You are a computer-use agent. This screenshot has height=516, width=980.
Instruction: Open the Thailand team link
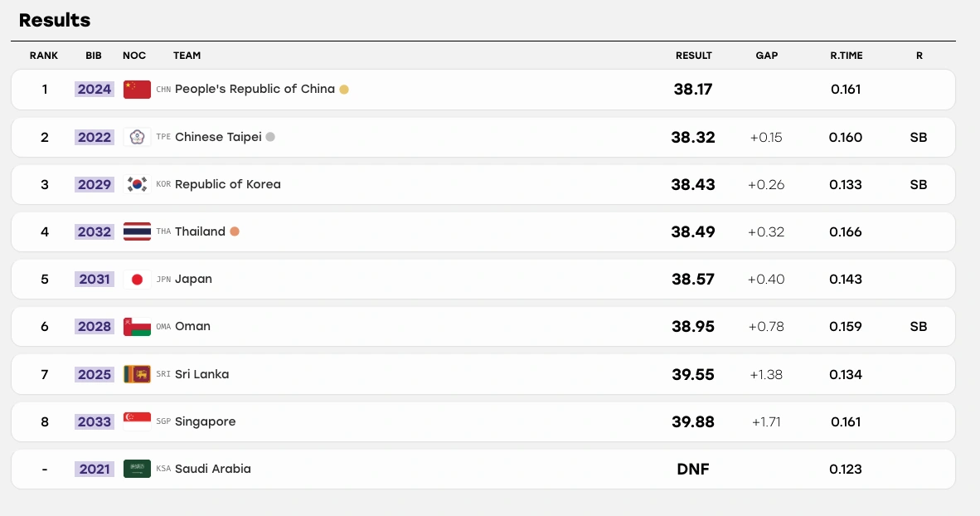(x=200, y=231)
